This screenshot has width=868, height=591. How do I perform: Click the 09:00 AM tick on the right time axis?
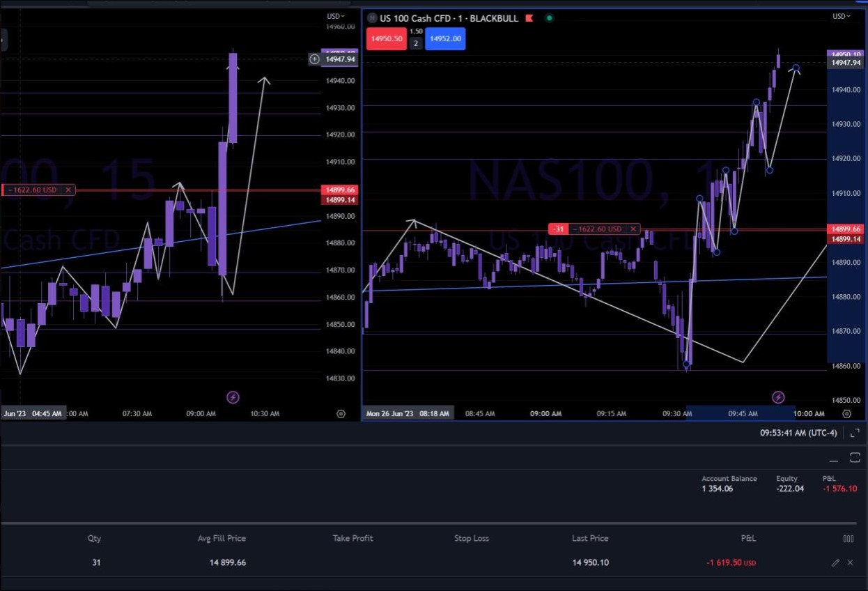[545, 413]
